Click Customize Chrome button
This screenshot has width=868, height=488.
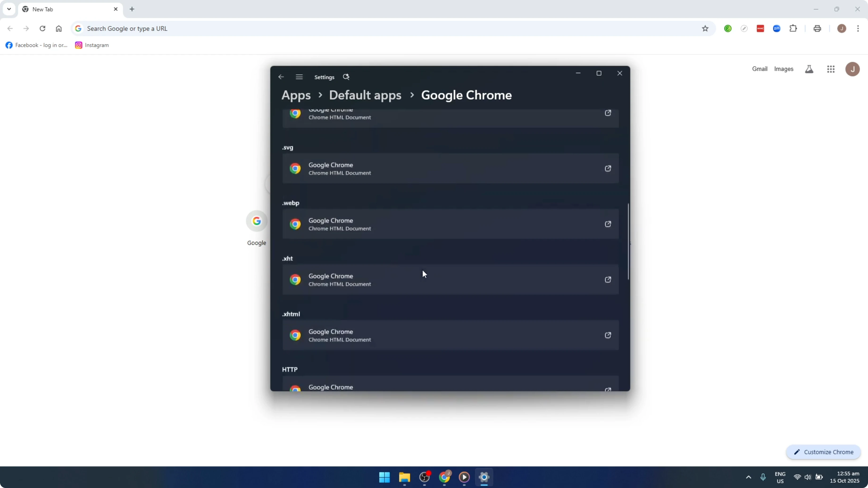pyautogui.click(x=823, y=452)
